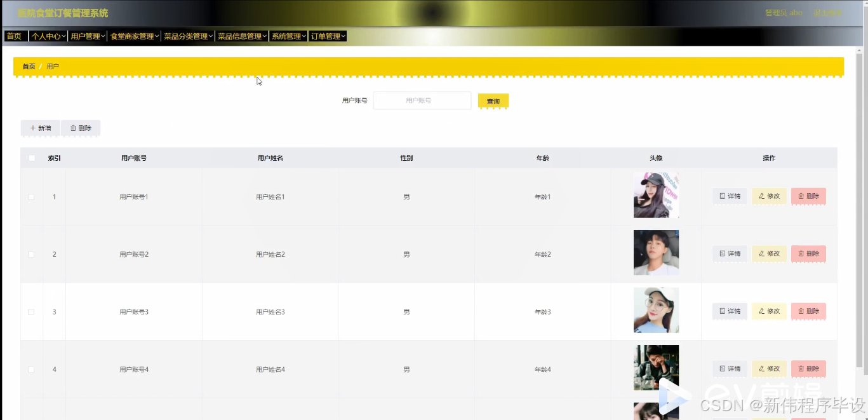This screenshot has height=420, width=868.
Task: Expand the 订单管理 dropdown menu
Action: [x=328, y=36]
